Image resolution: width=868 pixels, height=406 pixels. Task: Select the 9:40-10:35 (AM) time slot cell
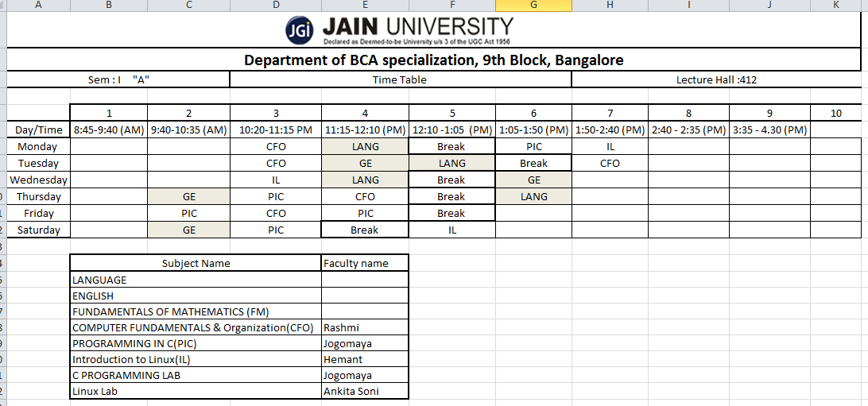point(188,130)
